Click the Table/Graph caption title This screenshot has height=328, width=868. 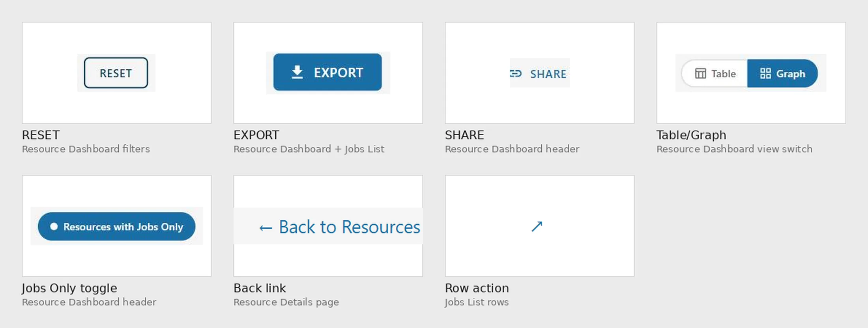pyautogui.click(x=691, y=135)
